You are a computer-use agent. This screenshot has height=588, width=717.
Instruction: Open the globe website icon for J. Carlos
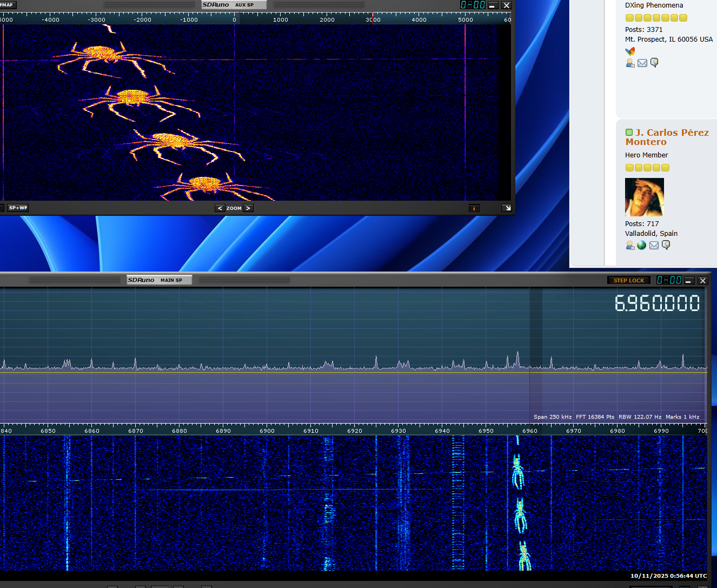pos(642,245)
